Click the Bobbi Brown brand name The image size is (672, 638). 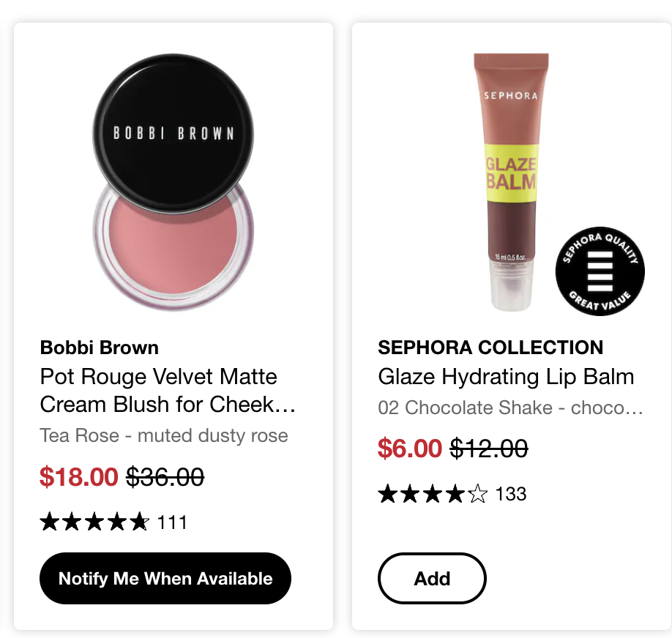click(100, 348)
